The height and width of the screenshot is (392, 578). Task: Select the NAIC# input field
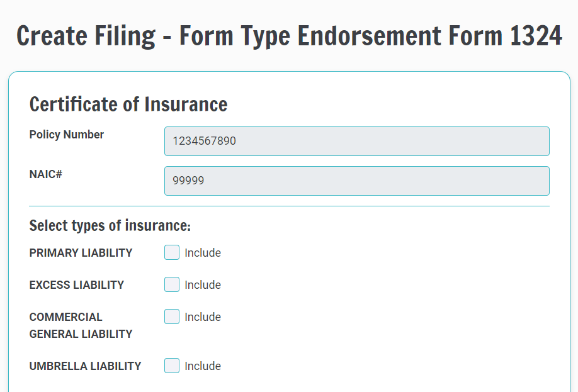(356, 181)
